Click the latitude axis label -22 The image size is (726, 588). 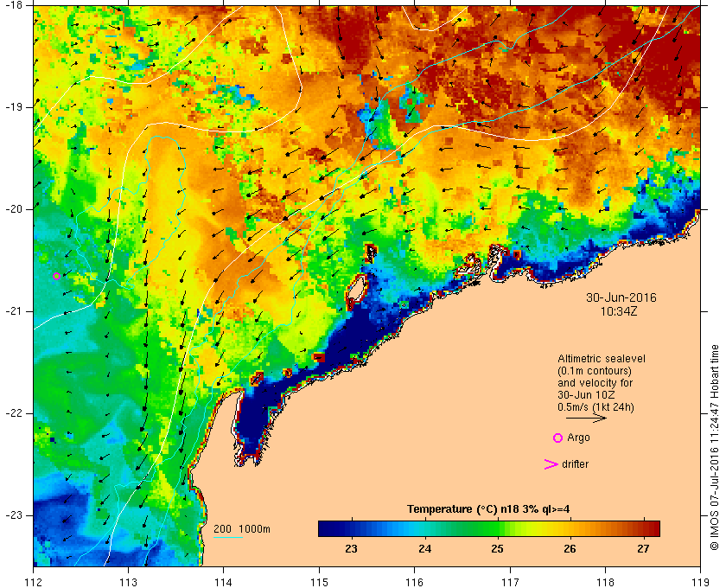pyautogui.click(x=15, y=412)
